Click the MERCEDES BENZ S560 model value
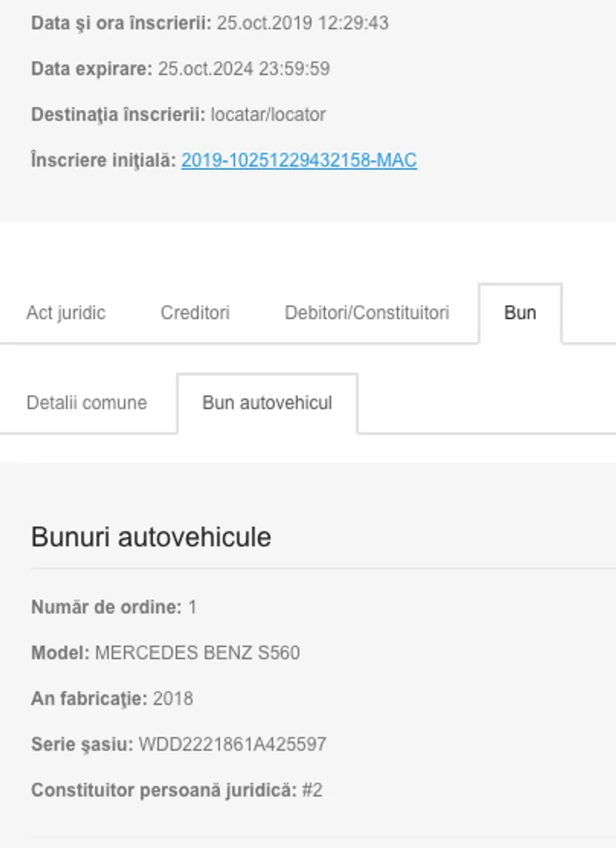This screenshot has width=616, height=848. 197,653
